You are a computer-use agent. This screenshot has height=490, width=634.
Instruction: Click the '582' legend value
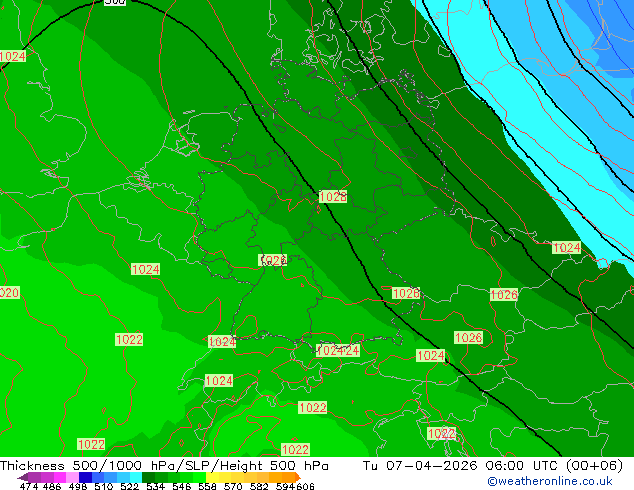[x=259, y=486]
